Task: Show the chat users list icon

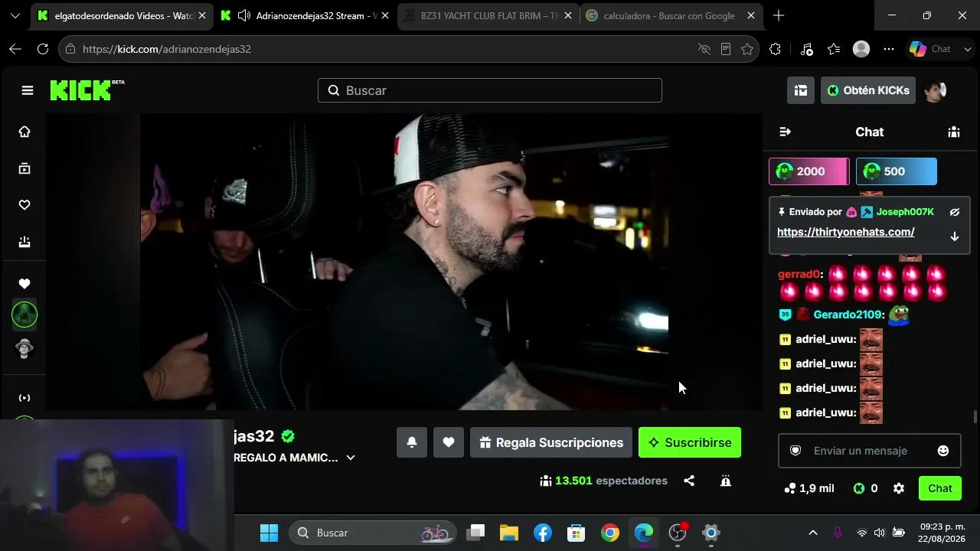Action: tap(954, 132)
